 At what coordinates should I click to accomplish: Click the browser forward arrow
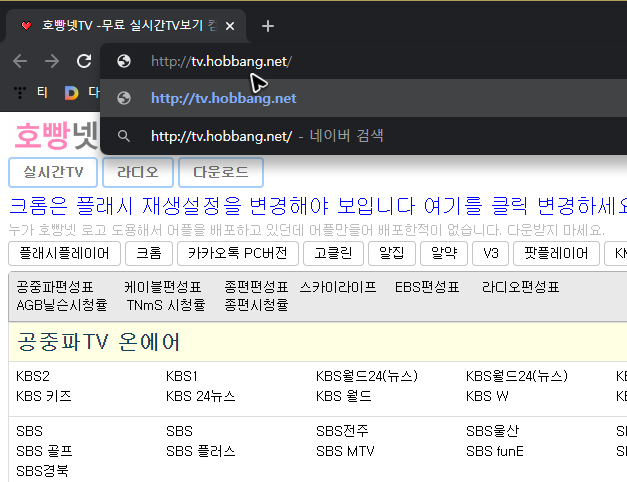click(52, 61)
